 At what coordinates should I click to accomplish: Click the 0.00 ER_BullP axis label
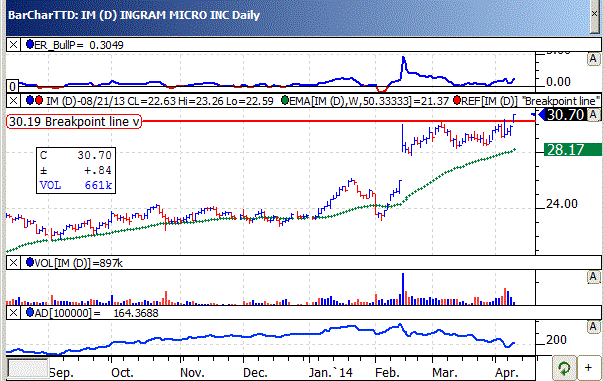point(559,82)
